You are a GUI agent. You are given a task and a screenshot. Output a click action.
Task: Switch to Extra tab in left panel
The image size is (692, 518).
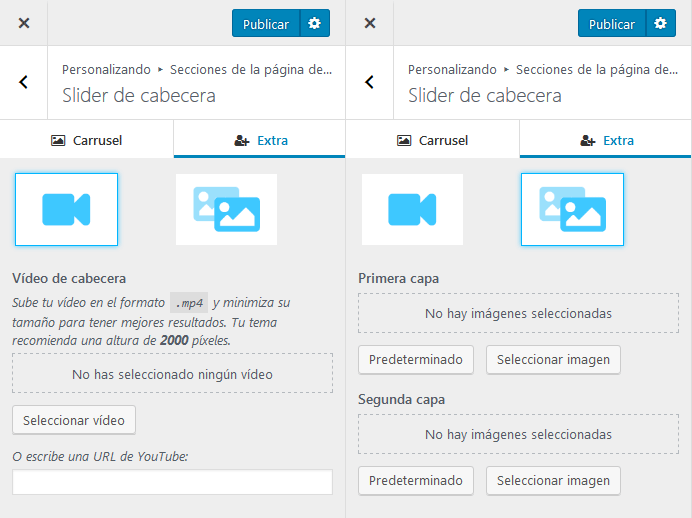pyautogui.click(x=260, y=140)
